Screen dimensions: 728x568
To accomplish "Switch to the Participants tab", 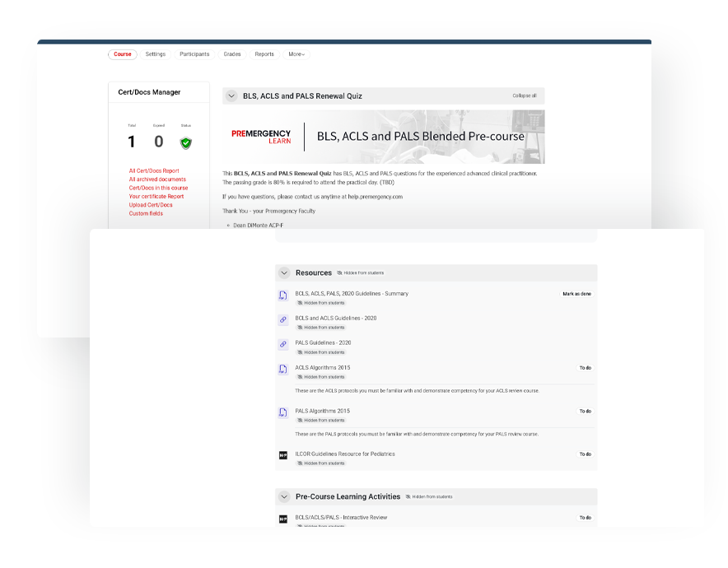I will tap(194, 54).
